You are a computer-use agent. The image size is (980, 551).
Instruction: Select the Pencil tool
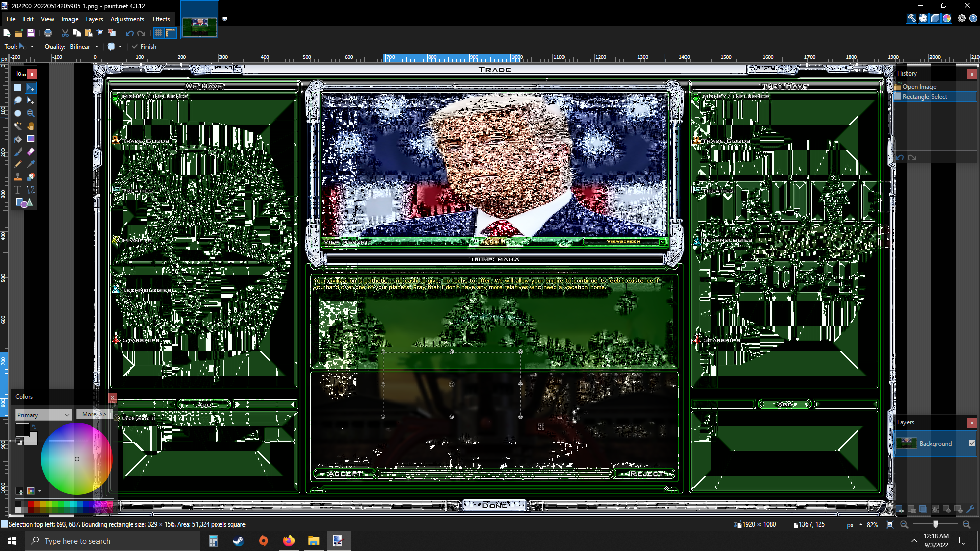click(x=18, y=164)
